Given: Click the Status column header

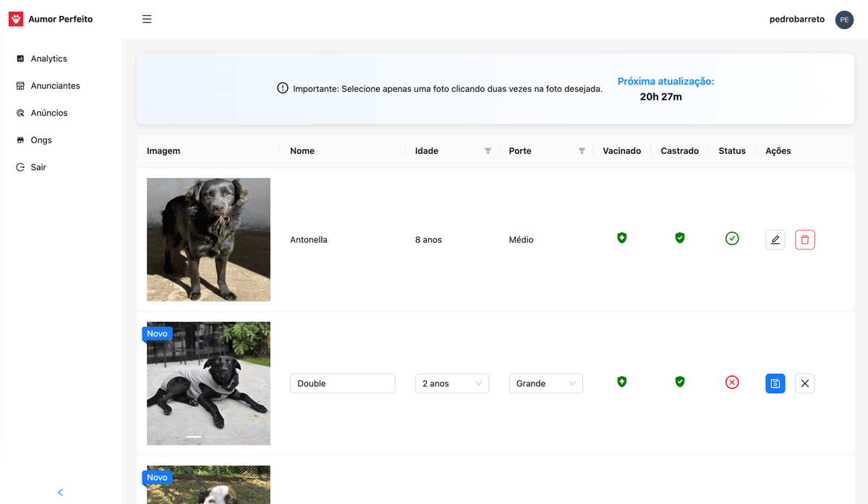Looking at the screenshot, I should (732, 151).
